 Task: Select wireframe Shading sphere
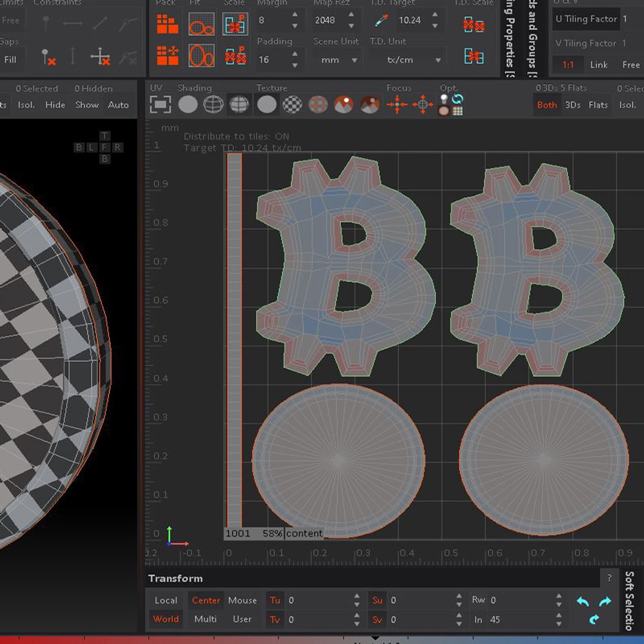click(213, 104)
